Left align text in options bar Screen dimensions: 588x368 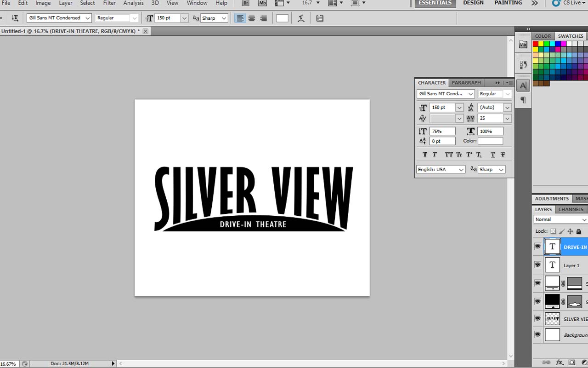[240, 18]
